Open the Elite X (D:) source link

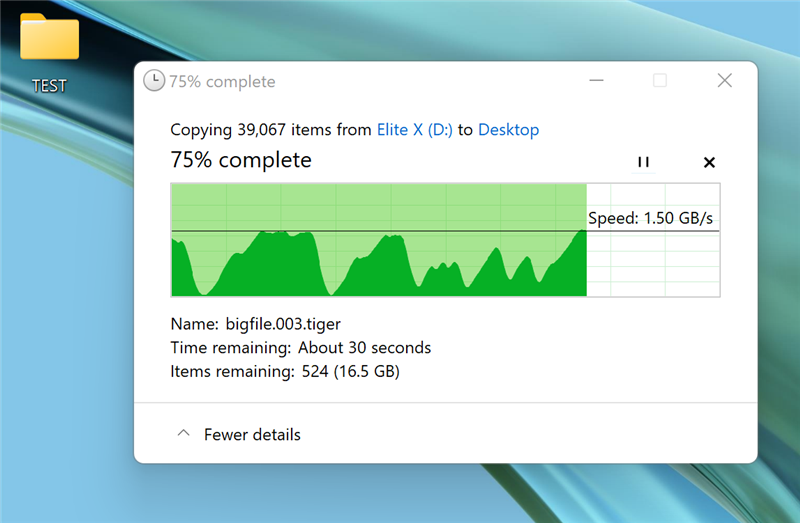point(414,130)
